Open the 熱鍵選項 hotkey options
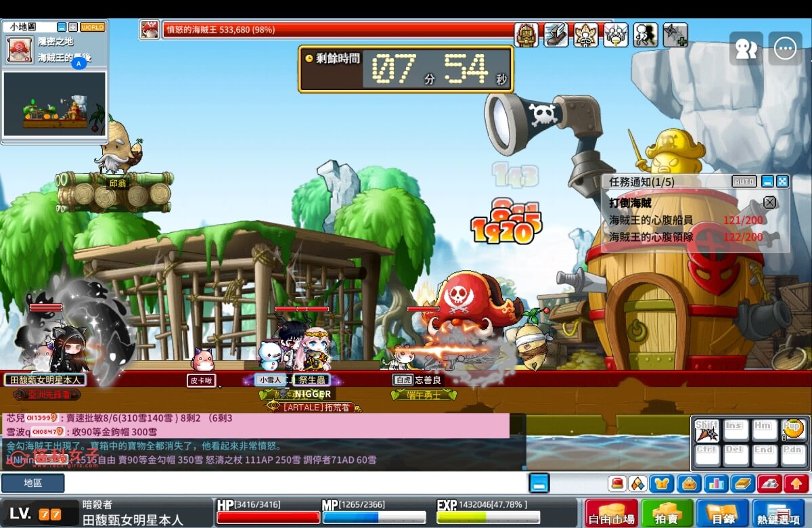 point(778,514)
